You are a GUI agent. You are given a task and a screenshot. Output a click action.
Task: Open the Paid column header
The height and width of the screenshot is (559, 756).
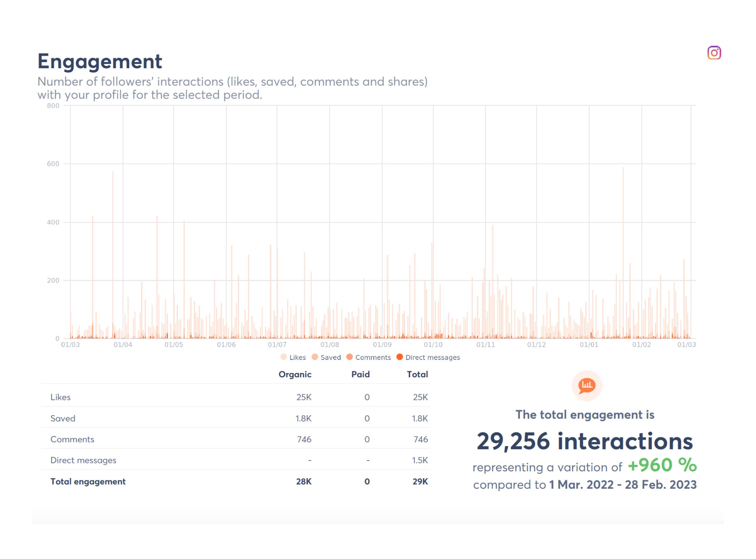(x=361, y=374)
